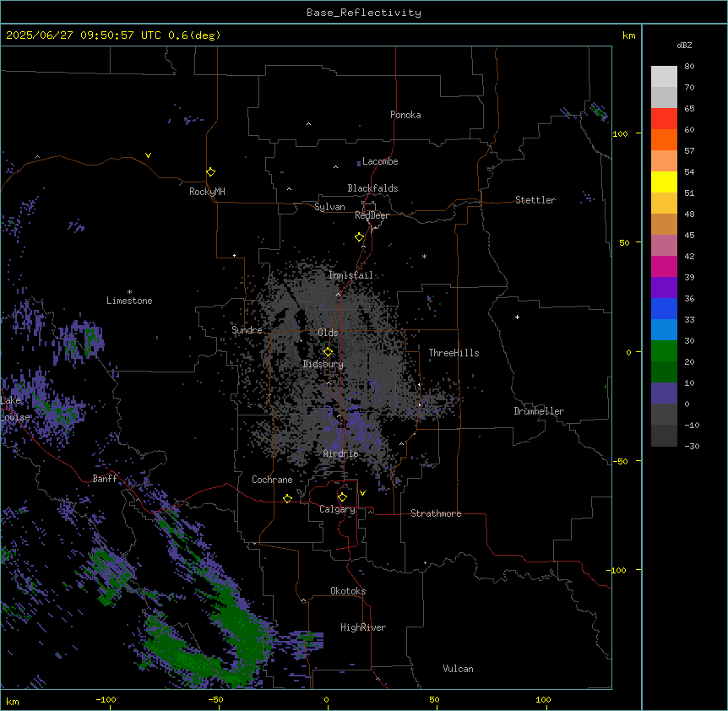Screen dimensions: 728x711
Task: Click the 50 tick on right axis
Action: tap(624, 242)
